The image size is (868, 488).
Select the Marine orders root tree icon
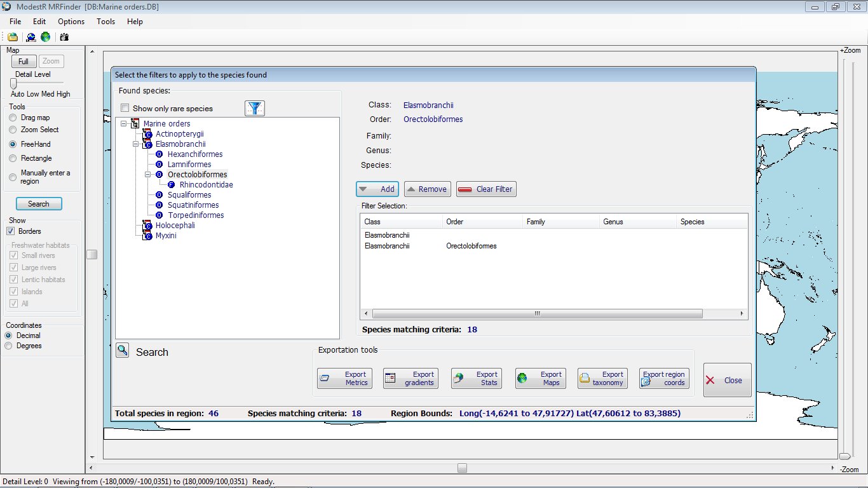pyautogui.click(x=135, y=123)
